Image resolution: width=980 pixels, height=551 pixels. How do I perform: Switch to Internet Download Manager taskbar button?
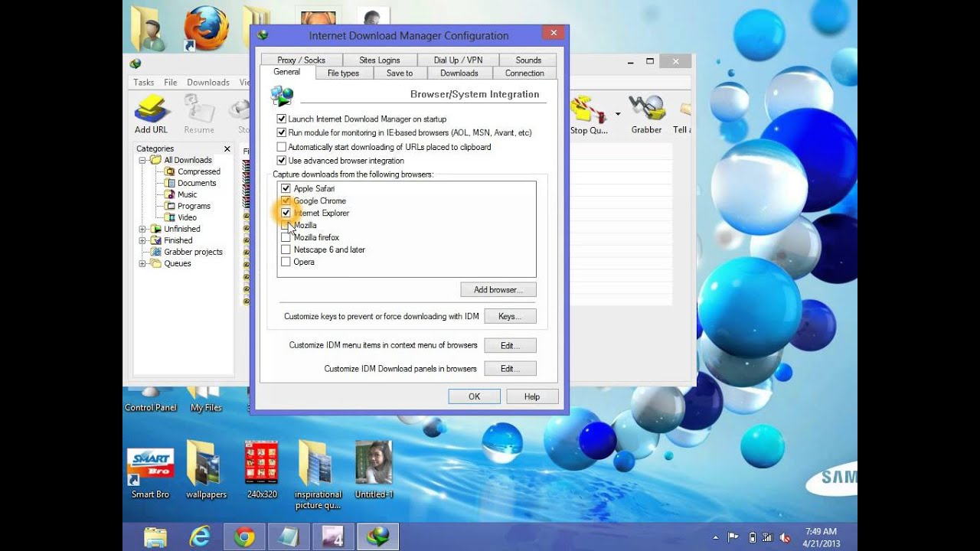(x=377, y=537)
